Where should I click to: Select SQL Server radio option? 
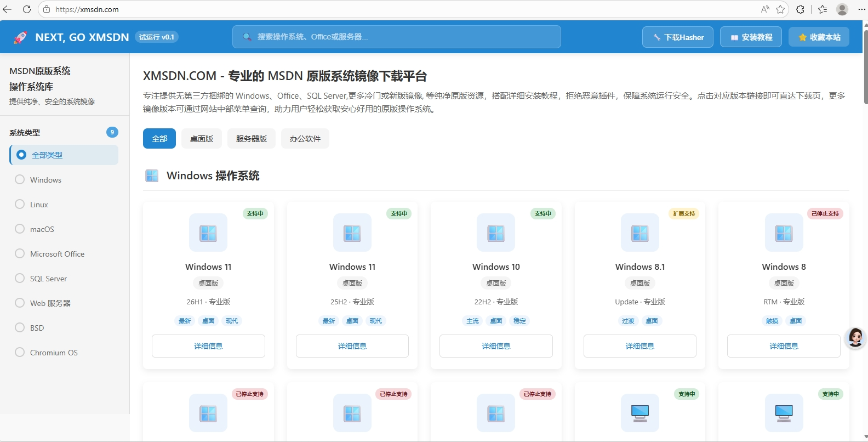pyautogui.click(x=20, y=278)
